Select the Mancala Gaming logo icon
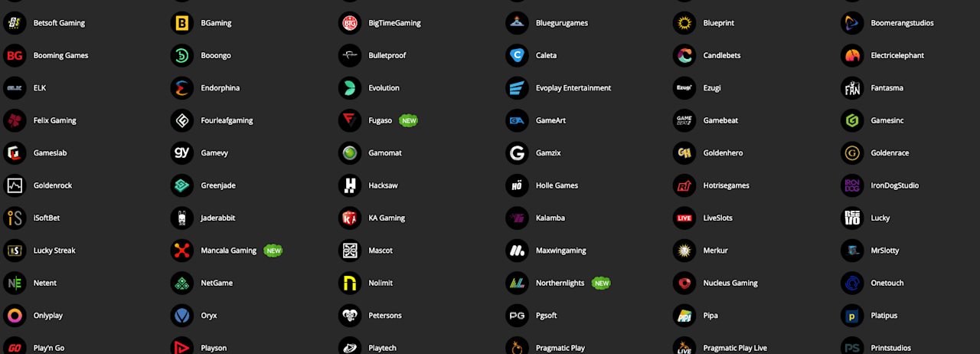This screenshot has height=354, width=980. [x=181, y=251]
